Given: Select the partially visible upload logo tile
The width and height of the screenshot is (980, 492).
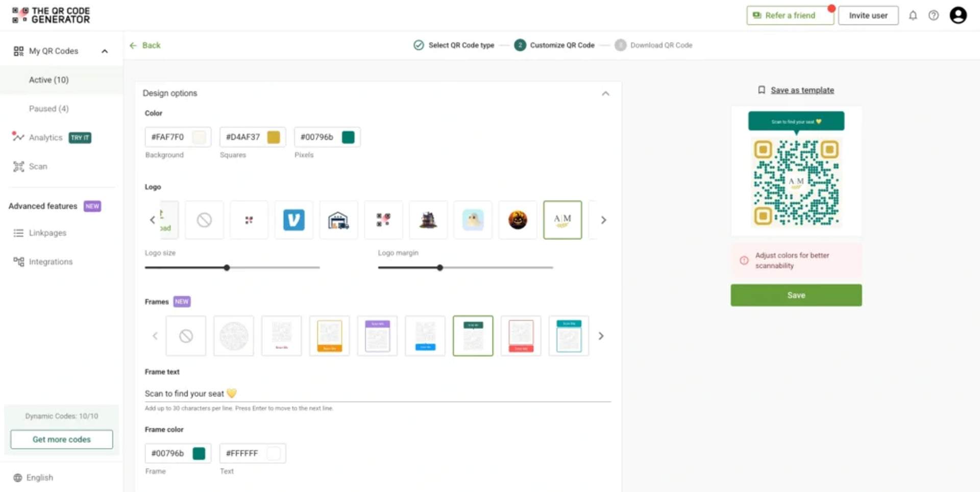Looking at the screenshot, I should pos(169,220).
